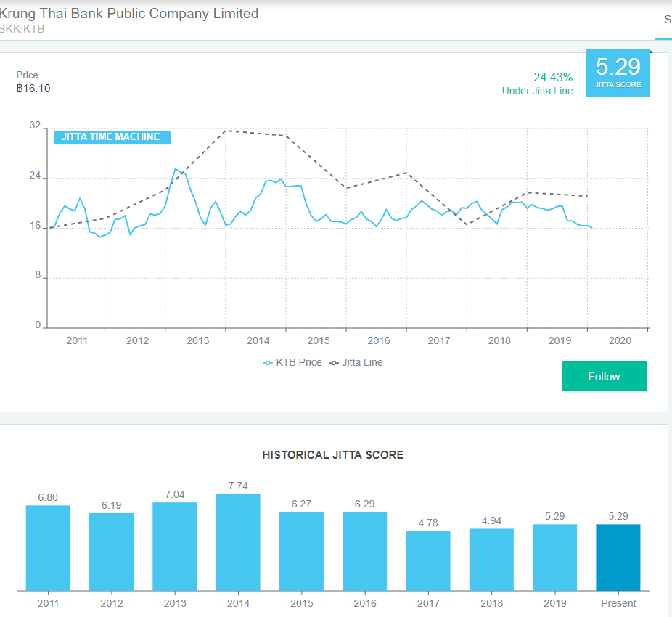Select the Present score bar
The width and height of the screenshot is (672, 617).
tap(618, 557)
